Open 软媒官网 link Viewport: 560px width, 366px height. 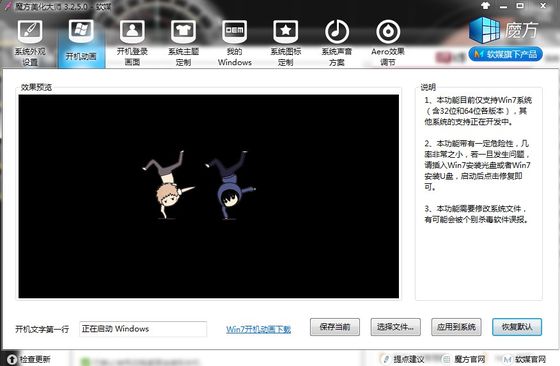530,359
